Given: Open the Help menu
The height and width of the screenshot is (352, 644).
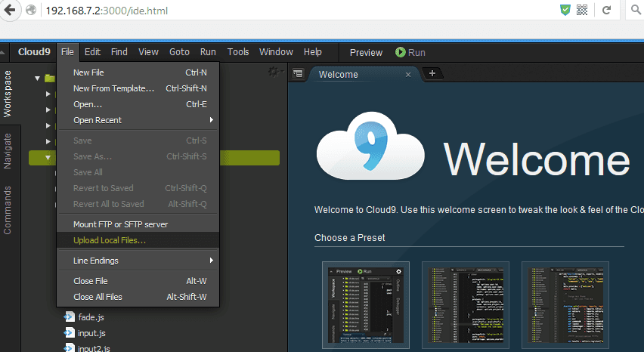Looking at the screenshot, I should 313,51.
